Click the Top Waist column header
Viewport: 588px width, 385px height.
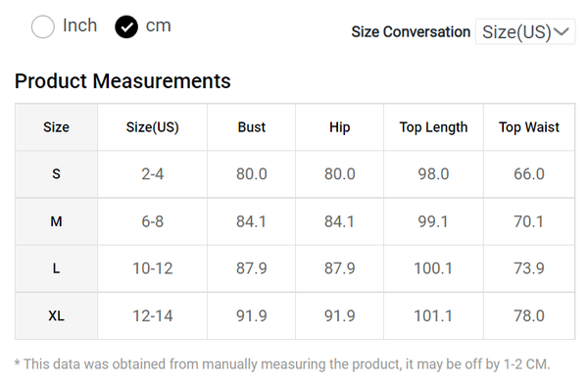tap(529, 127)
